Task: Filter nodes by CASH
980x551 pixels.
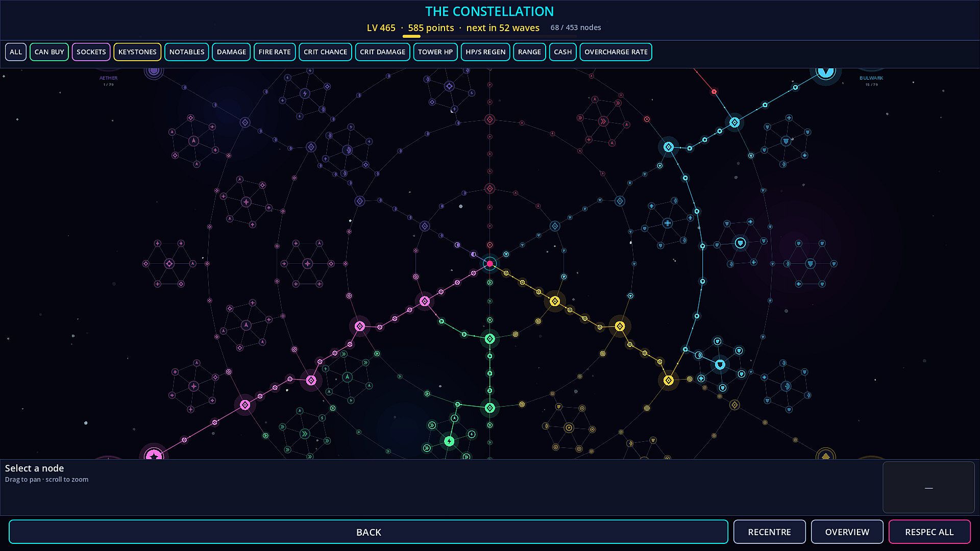Action: 562,52
